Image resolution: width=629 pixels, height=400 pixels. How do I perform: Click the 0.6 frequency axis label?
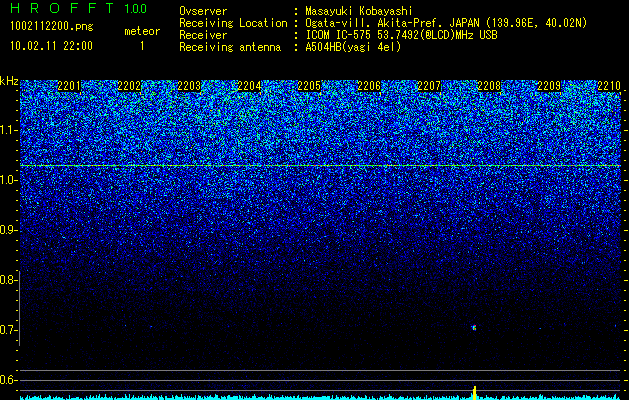pos(8,380)
